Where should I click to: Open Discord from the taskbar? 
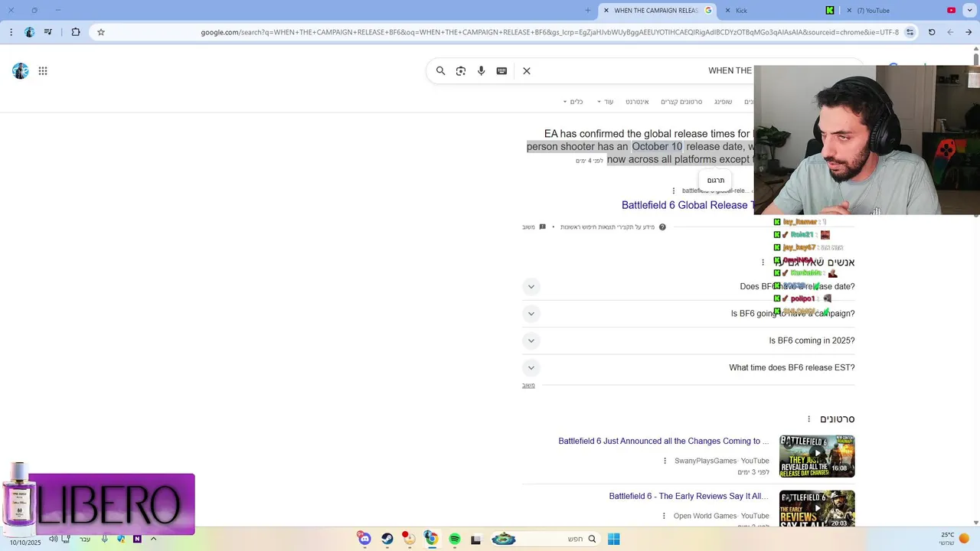point(364,539)
